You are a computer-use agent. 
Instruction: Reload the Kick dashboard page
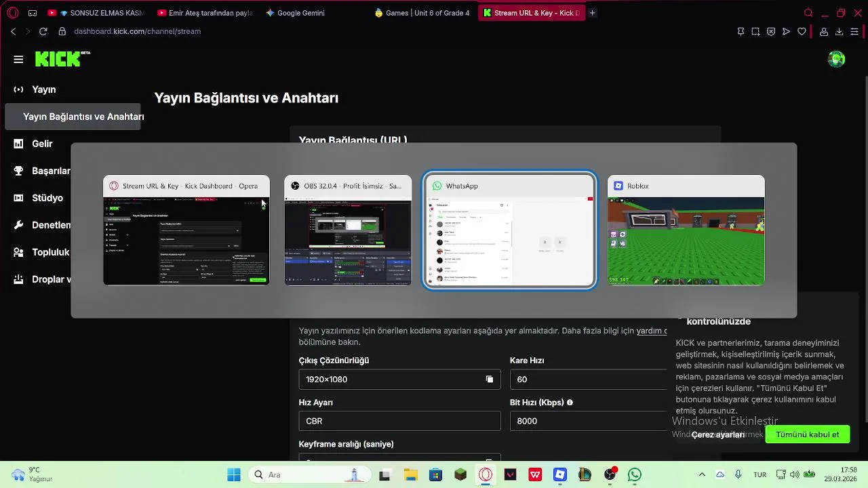click(x=43, y=31)
